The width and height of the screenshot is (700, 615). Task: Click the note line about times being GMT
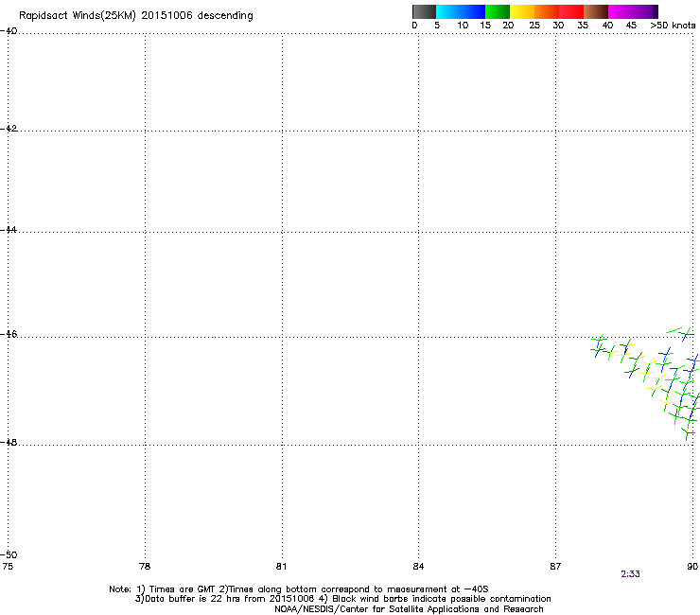pos(299,589)
